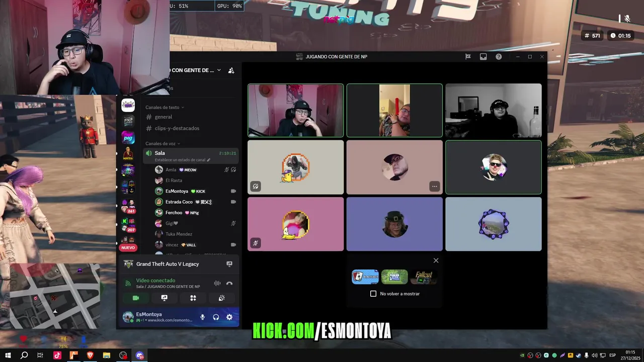Stream Grand Theft Auto V Legacy
This screenshot has width=644, height=362.
tap(229, 264)
